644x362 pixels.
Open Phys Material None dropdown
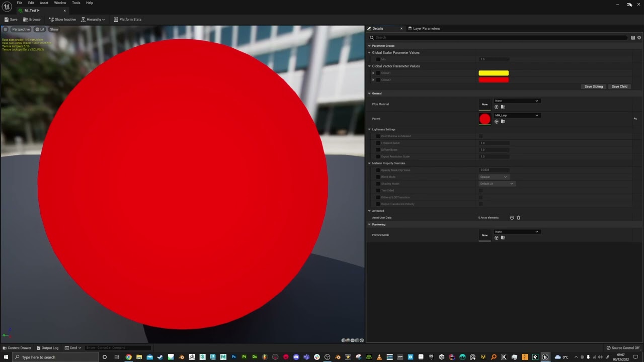[516, 101]
